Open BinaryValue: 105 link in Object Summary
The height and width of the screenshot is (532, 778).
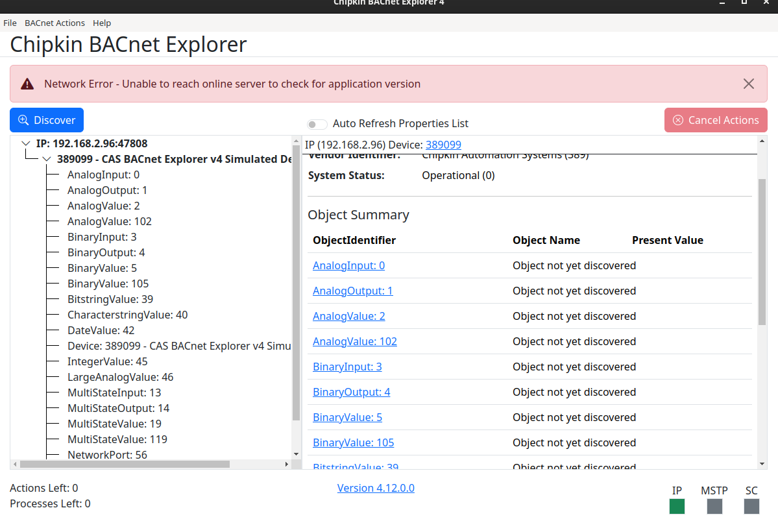353,442
